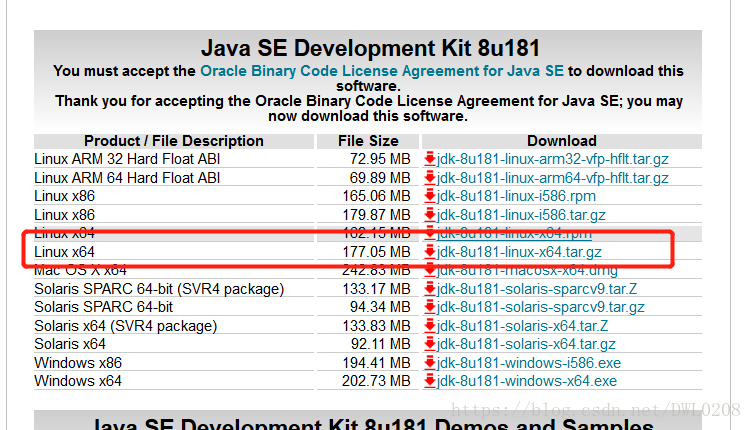Select Solaris x64 (SVR4 package) text
The width and height of the screenshot is (752, 430).
(x=126, y=326)
